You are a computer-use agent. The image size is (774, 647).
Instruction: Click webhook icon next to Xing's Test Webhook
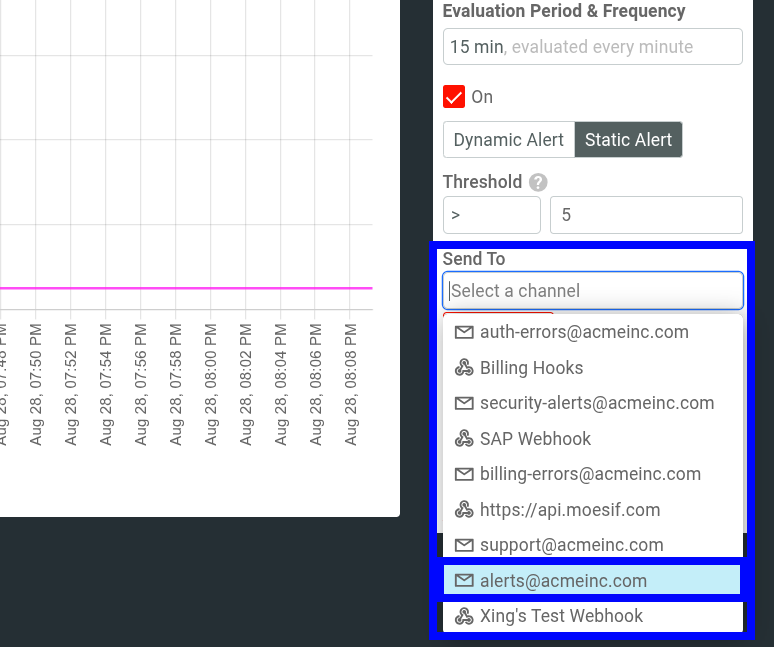464,616
